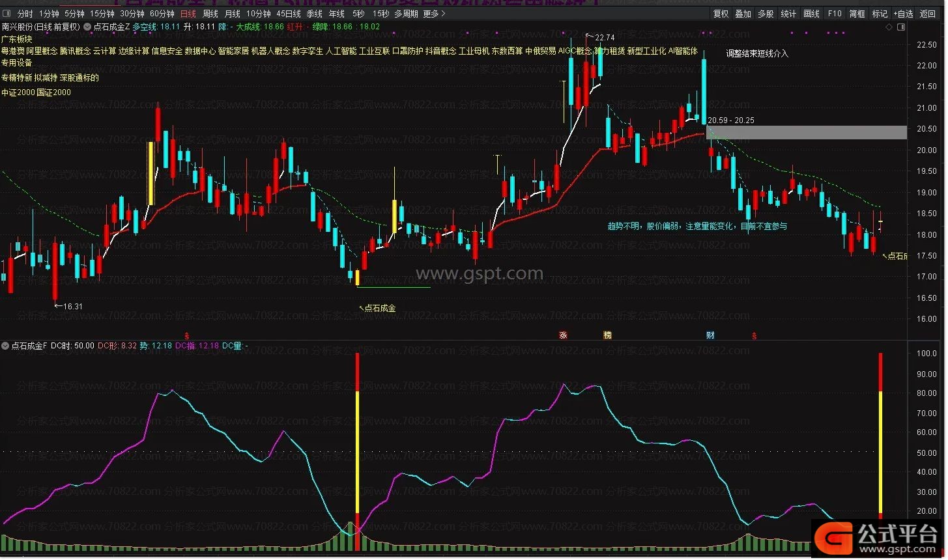Add stock via +自选 button

(x=903, y=13)
